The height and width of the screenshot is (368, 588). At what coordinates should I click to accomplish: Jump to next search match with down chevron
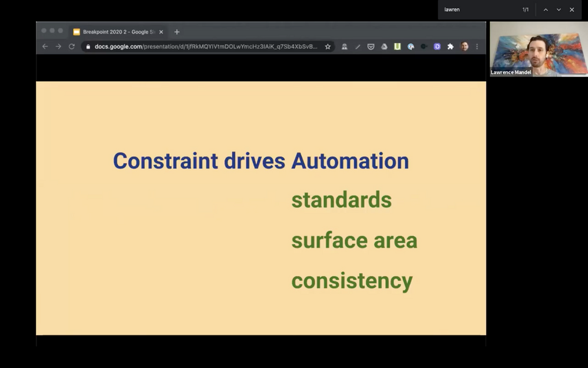click(x=559, y=9)
